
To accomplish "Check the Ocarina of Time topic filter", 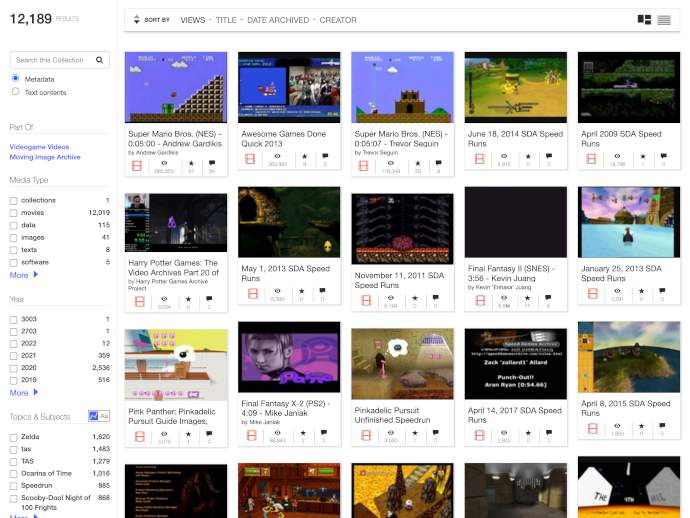I will coord(14,474).
